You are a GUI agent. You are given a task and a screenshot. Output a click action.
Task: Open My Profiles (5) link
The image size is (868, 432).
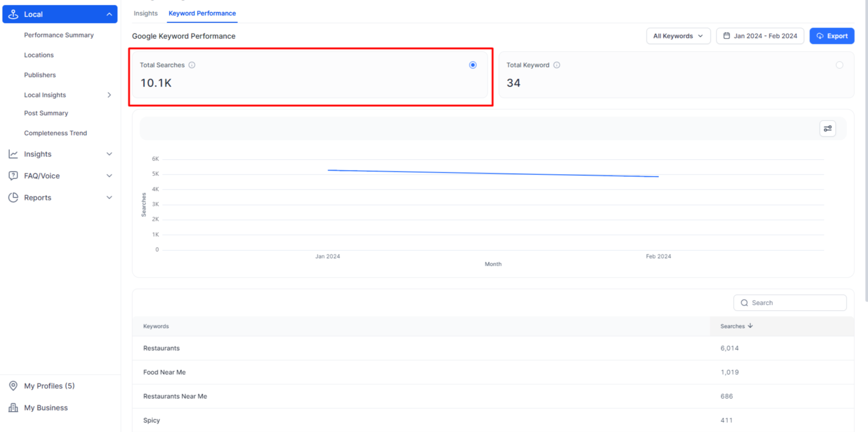[x=49, y=386]
